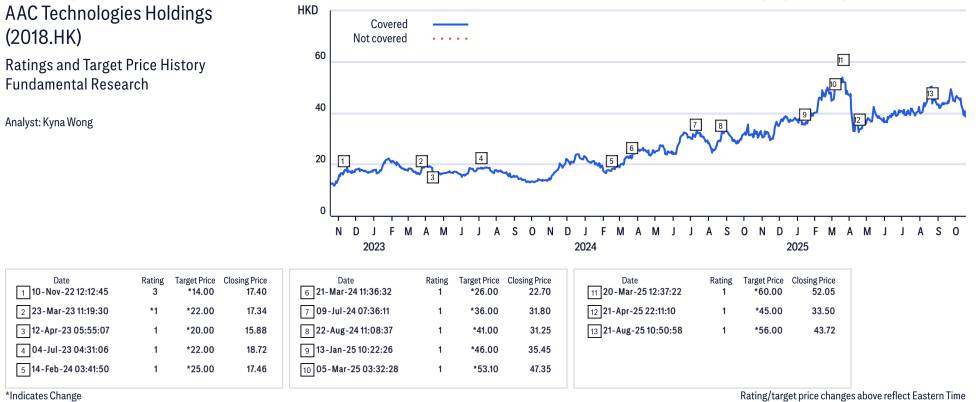The width and height of the screenshot is (976, 402).
Task: Select chart marker 13 near the right edge
Action: [x=931, y=94]
